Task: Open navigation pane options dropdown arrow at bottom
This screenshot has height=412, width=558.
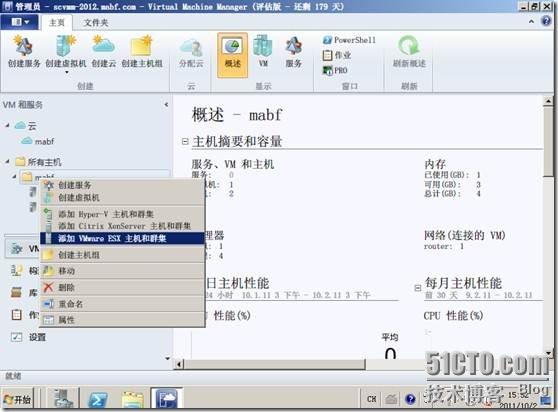Action: tap(167, 358)
